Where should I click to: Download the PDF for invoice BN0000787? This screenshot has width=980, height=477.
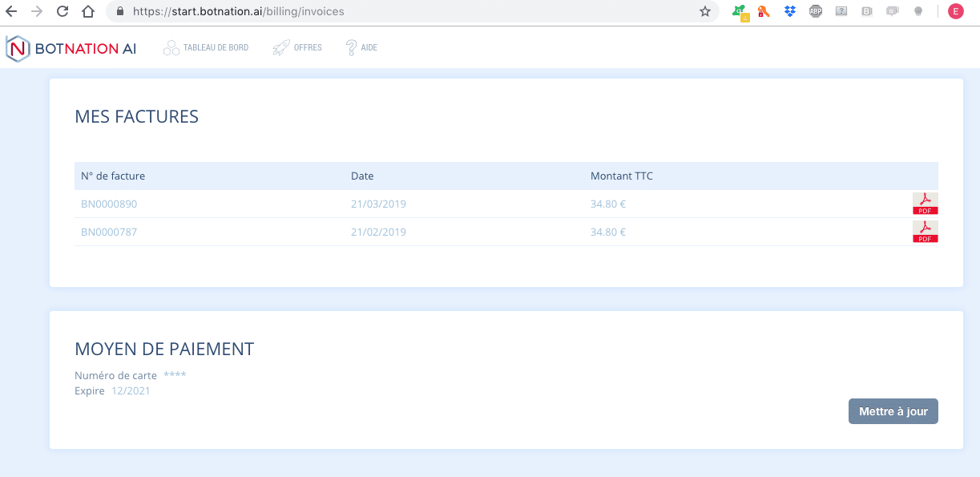[925, 232]
